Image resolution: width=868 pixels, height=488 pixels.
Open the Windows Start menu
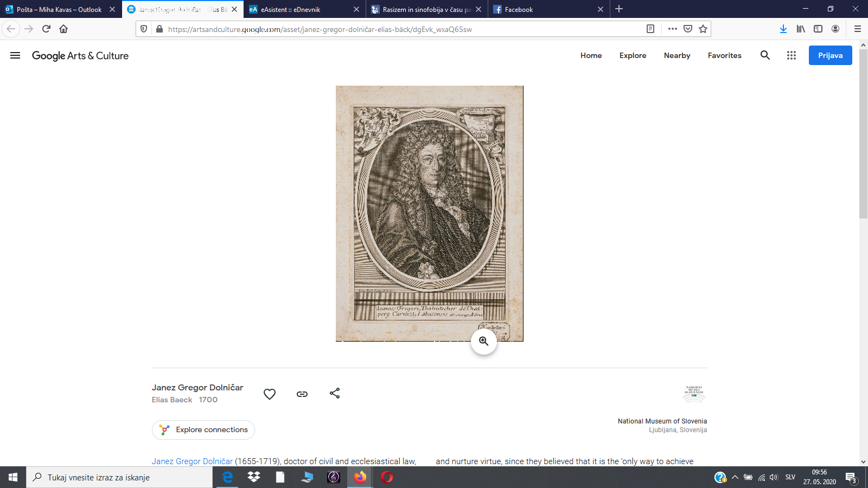click(13, 477)
